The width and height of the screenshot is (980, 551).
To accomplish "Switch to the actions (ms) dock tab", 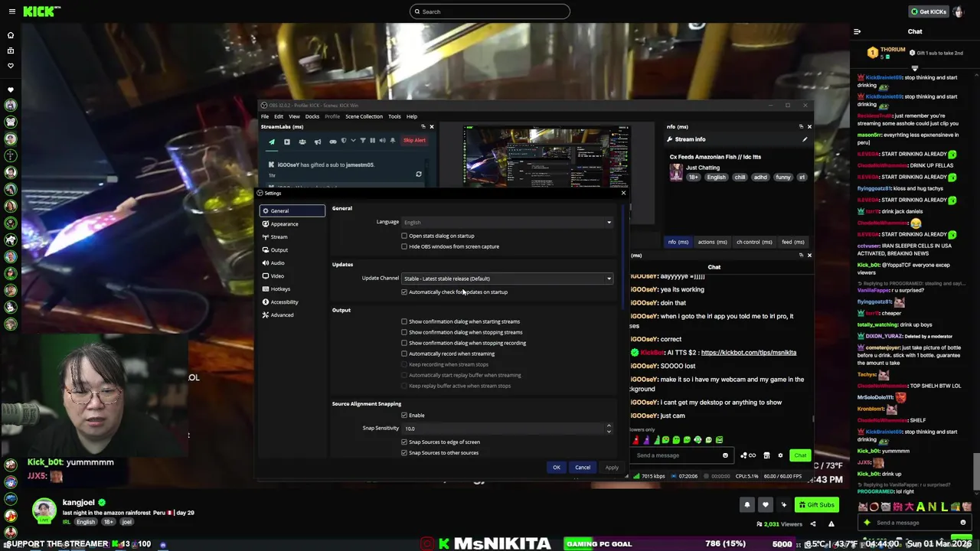I will pos(712,242).
